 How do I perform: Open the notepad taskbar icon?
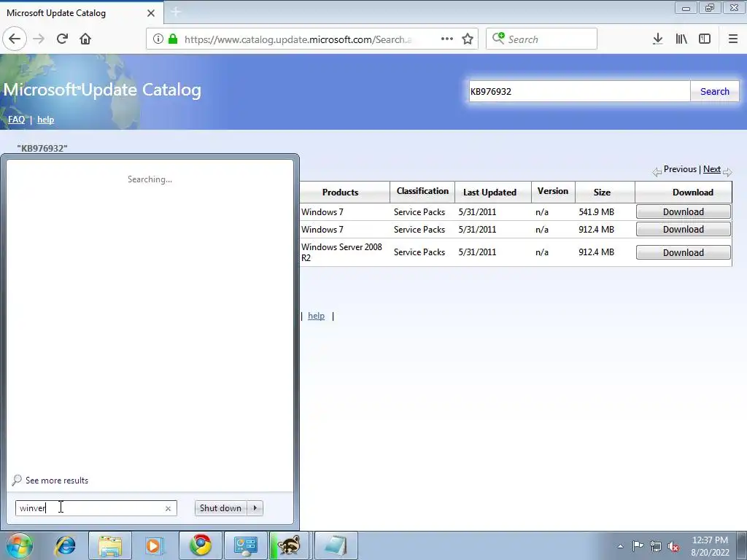pos(336,545)
